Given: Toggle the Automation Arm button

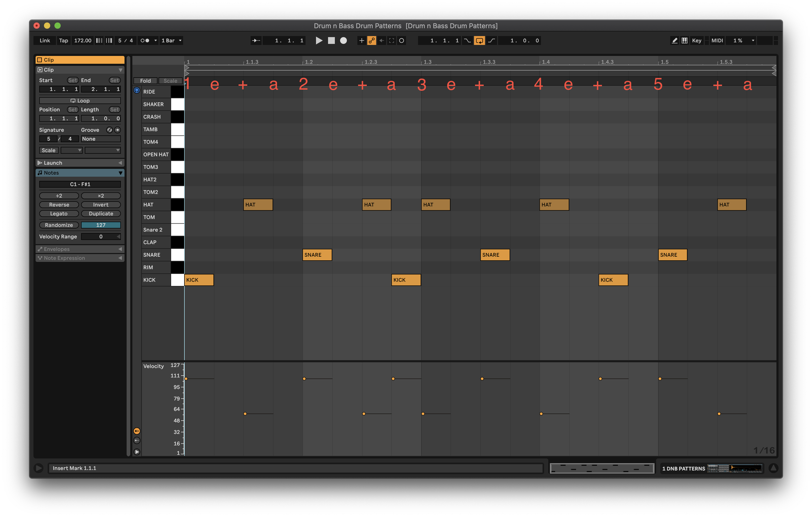Looking at the screenshot, I should click(x=372, y=41).
